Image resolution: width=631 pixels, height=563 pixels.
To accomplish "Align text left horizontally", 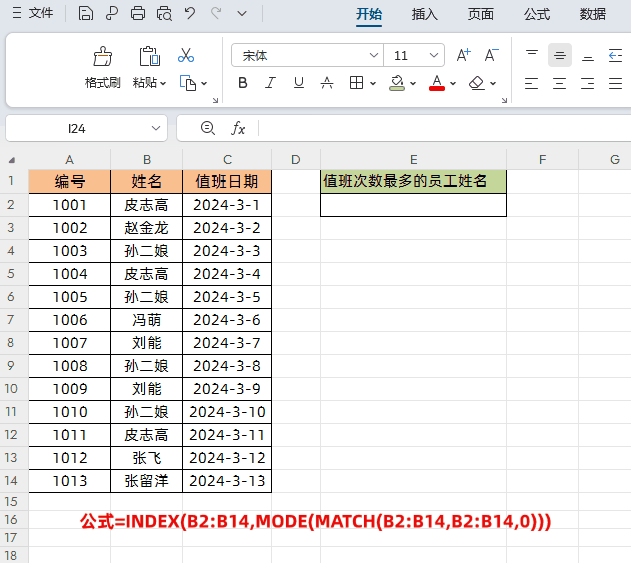I will [x=532, y=83].
